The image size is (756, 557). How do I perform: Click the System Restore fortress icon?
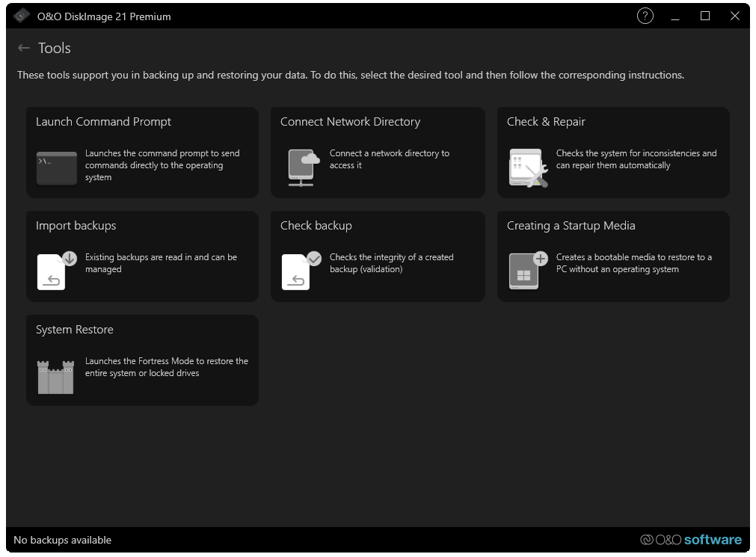click(56, 377)
